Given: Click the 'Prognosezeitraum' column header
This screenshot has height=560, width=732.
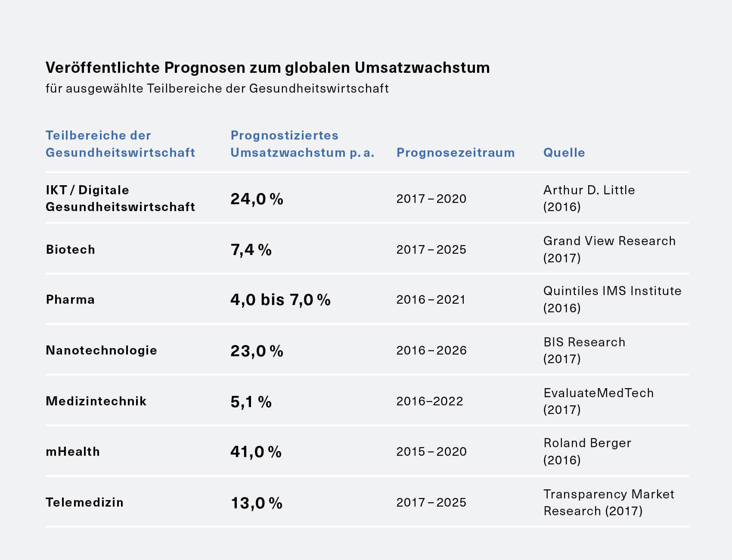Looking at the screenshot, I should point(455,152).
